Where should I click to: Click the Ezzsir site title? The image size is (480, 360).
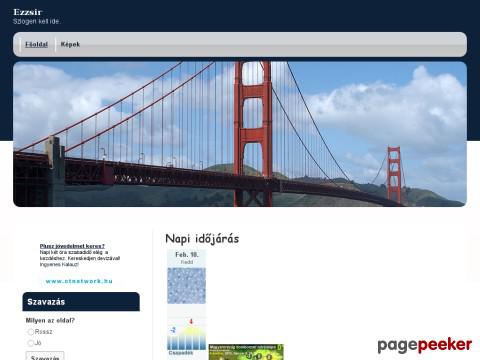point(28,12)
